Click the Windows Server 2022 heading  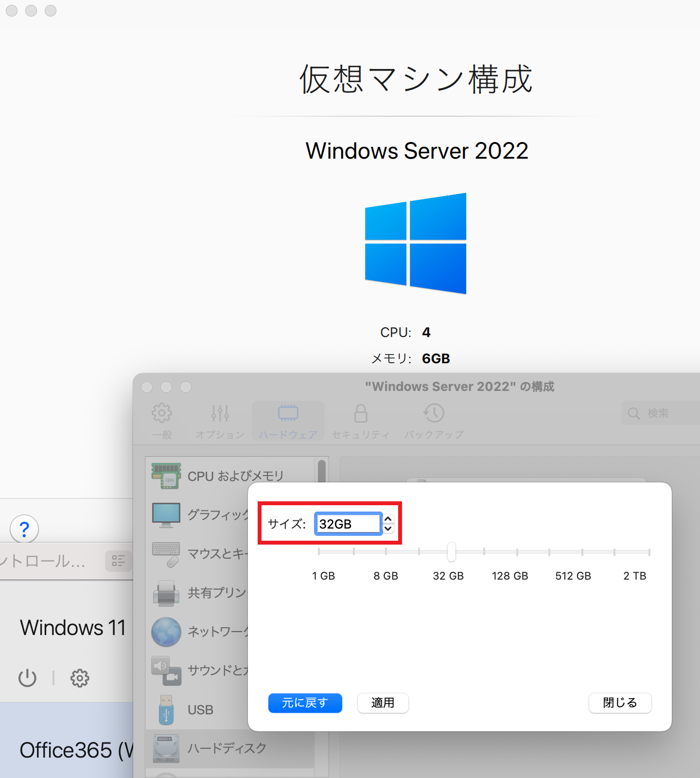417,151
